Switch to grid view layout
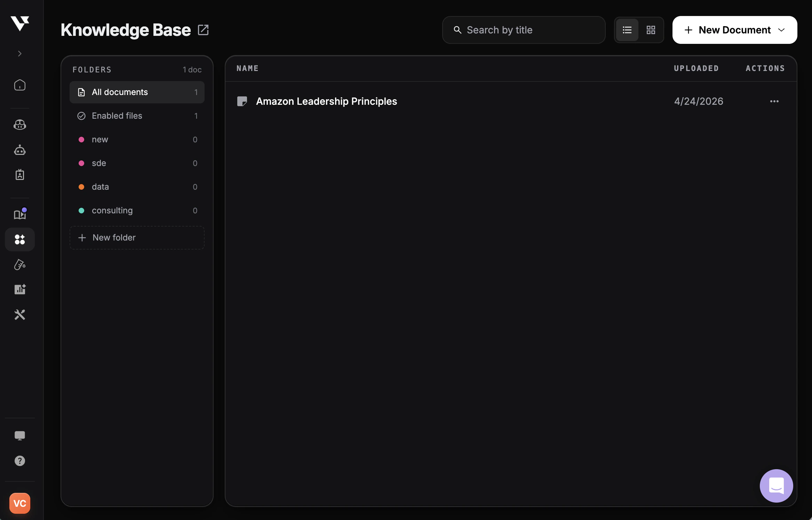 point(651,30)
